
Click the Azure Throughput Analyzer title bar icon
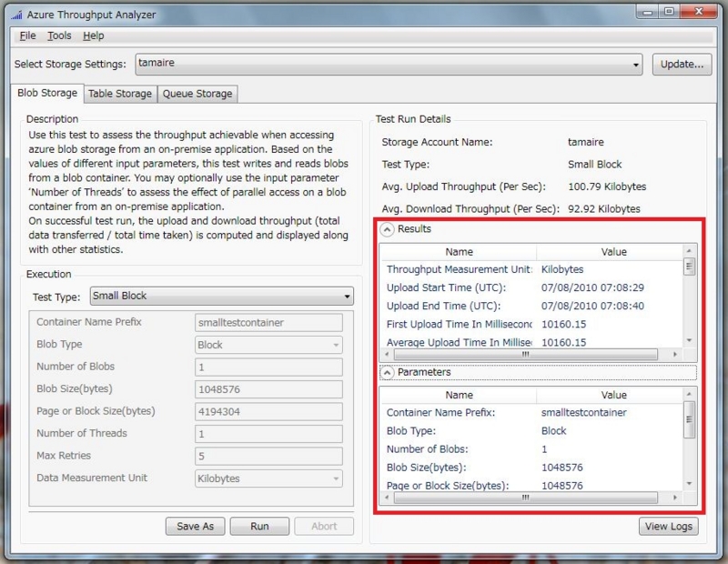[x=16, y=15]
